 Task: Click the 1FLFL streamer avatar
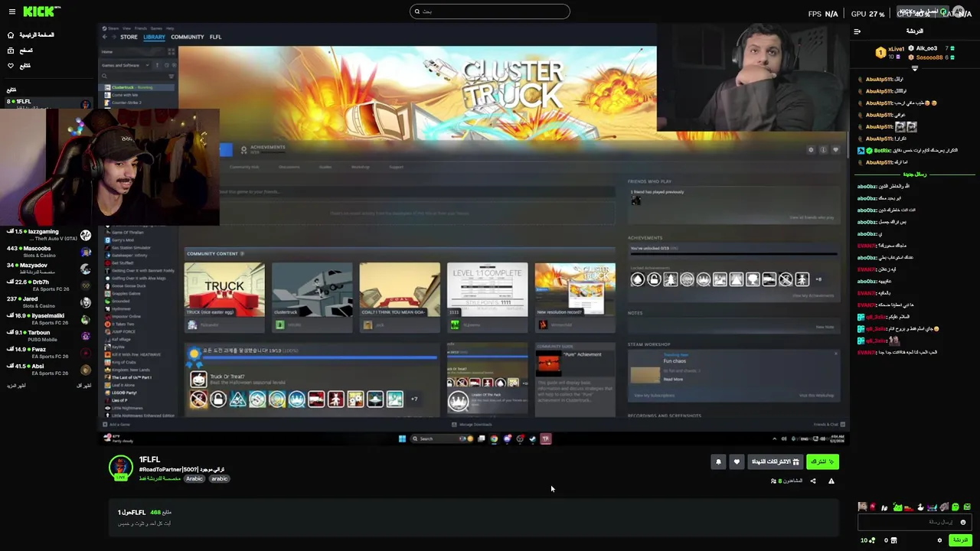click(120, 467)
